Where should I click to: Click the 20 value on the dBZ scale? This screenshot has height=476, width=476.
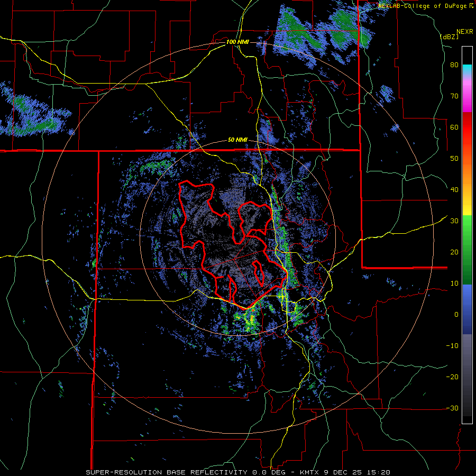click(x=454, y=252)
